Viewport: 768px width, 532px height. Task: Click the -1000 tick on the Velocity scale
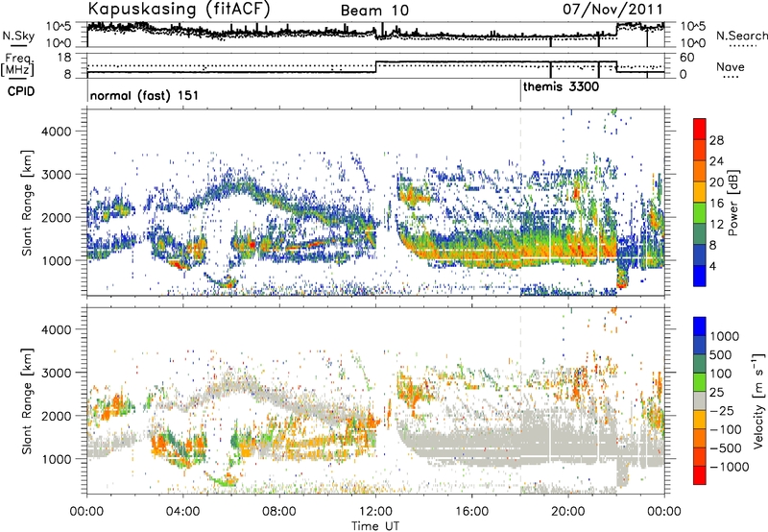coord(729,467)
